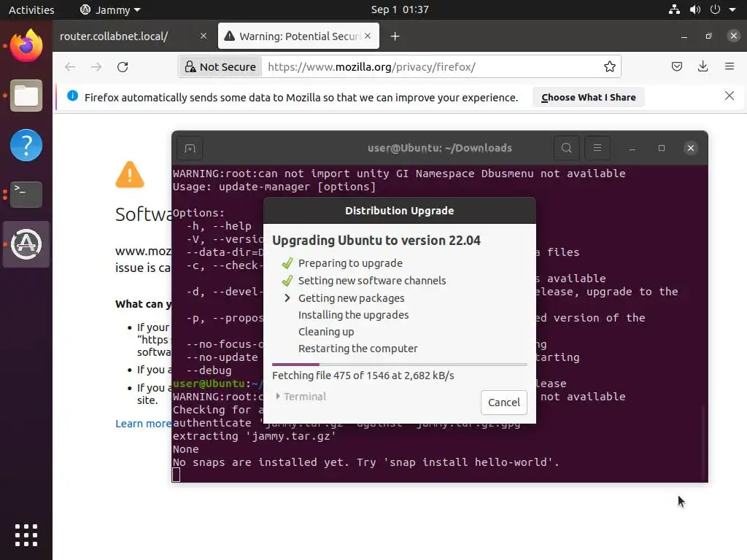Close the Terminal window

pyautogui.click(x=690, y=148)
